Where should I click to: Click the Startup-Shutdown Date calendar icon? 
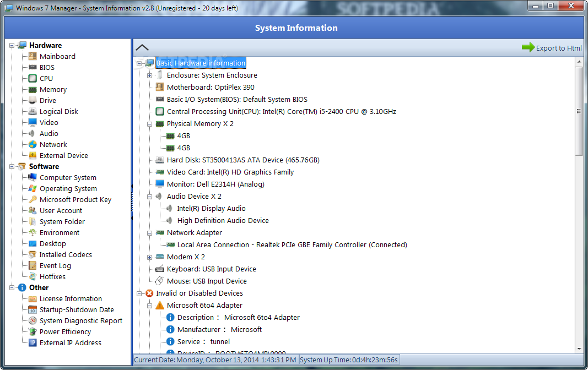pos(33,309)
